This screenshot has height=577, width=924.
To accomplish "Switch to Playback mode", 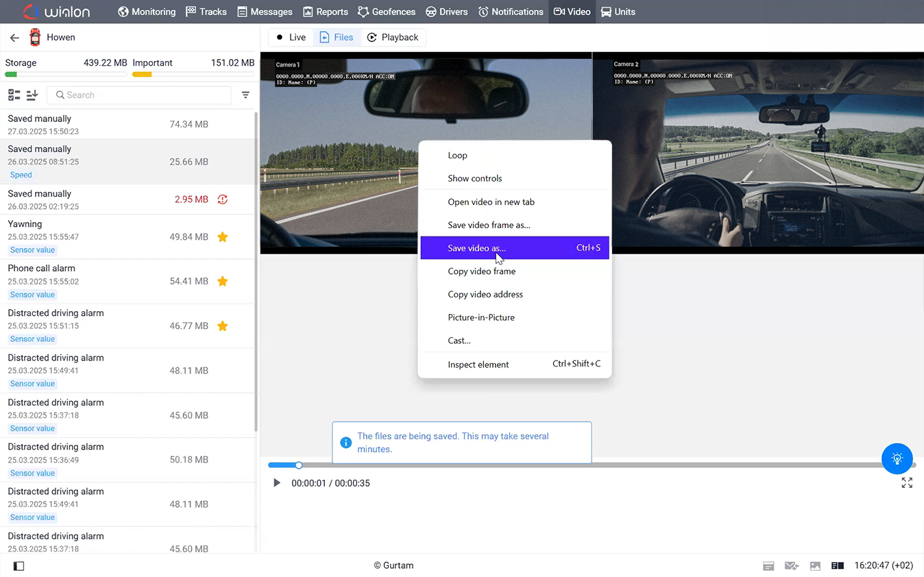I will coord(393,37).
